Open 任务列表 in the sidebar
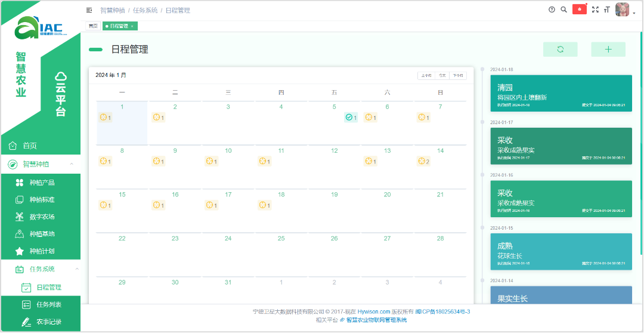Viewport: 644px width, 333px height. 49,304
